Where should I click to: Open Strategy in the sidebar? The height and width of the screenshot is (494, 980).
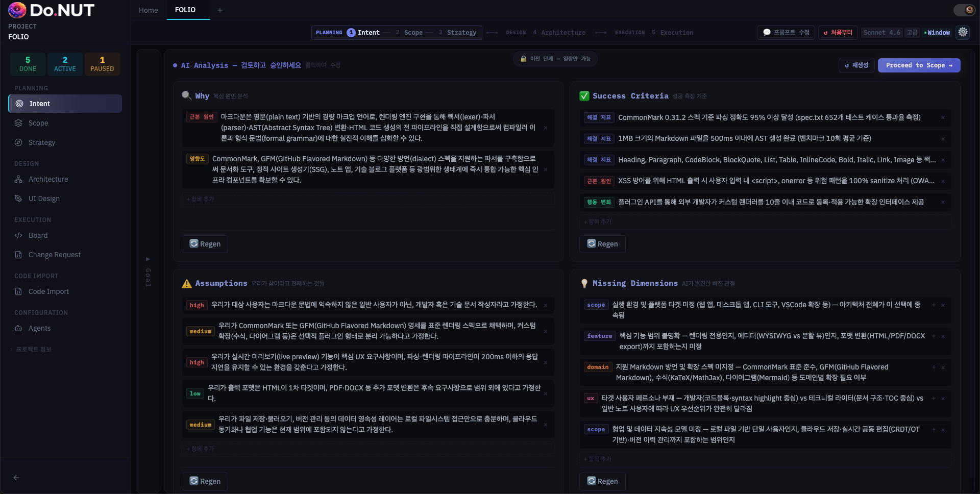tap(65, 142)
